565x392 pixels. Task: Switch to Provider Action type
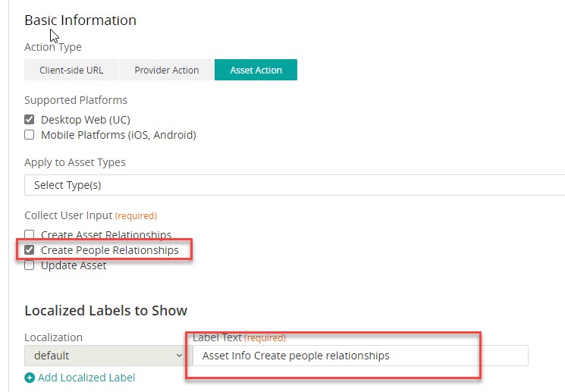point(166,70)
